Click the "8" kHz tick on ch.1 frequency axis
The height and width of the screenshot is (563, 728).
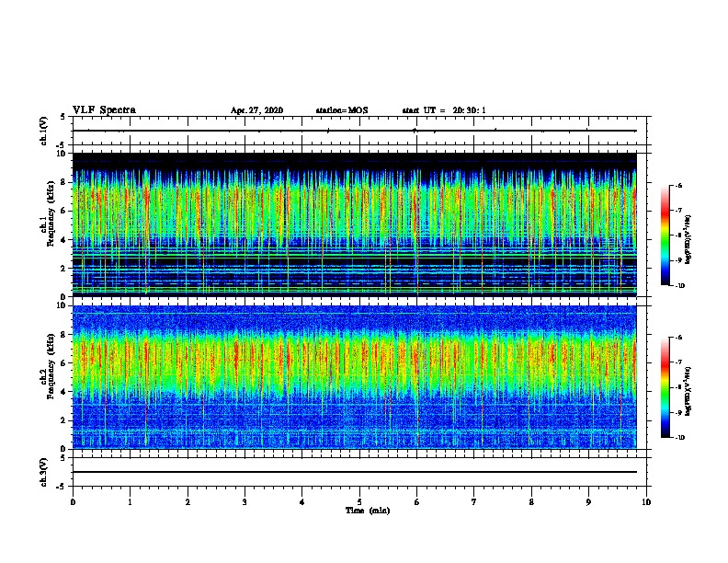64,182
